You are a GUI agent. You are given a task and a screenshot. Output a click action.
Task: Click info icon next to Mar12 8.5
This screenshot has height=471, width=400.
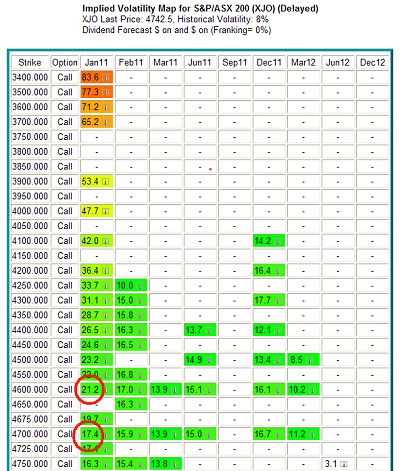click(310, 360)
